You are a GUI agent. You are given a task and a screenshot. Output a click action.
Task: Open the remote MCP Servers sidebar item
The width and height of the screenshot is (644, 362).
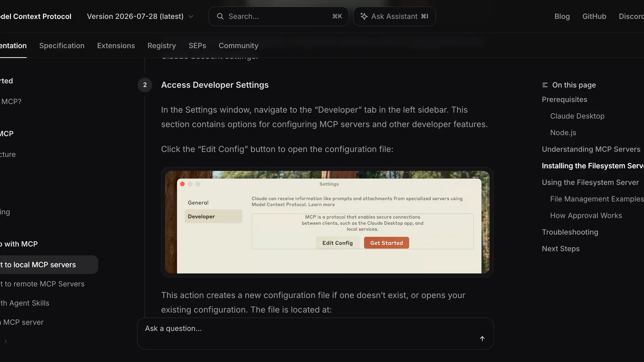(42, 284)
